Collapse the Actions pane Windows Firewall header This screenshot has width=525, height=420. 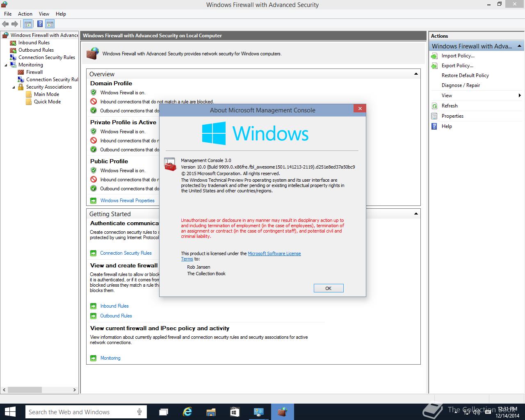point(519,46)
